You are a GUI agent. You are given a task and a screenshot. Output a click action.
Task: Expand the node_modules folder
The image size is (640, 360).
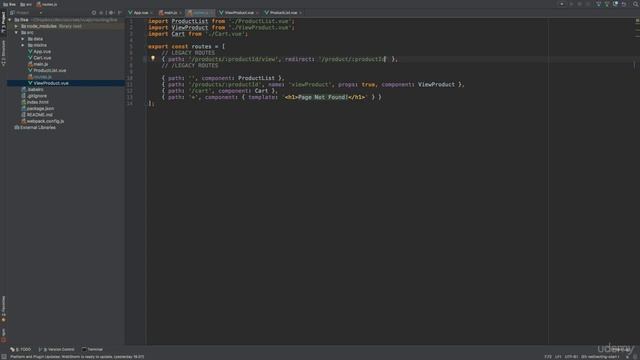16,26
